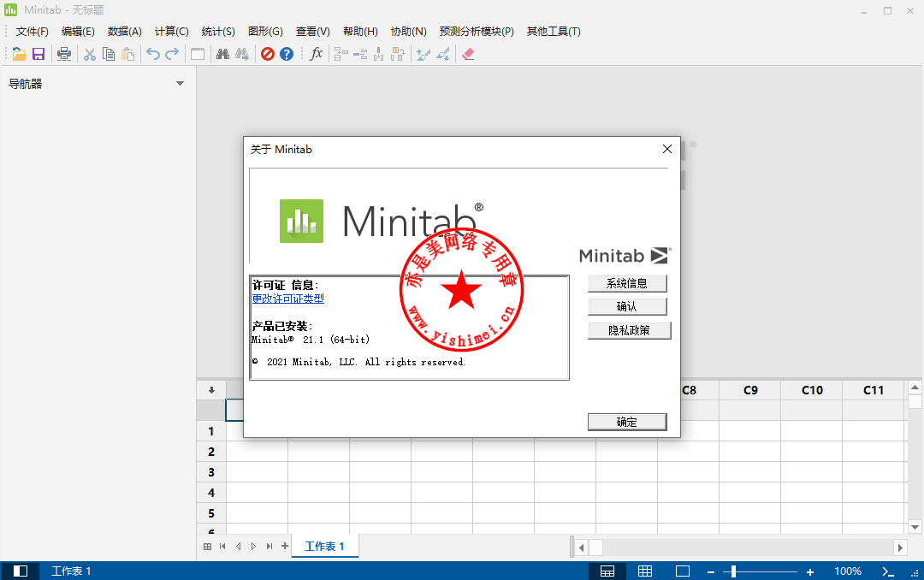Click the sheet list icon beside worksheet tabs
Viewport: 924px width, 580px height.
pos(207,547)
